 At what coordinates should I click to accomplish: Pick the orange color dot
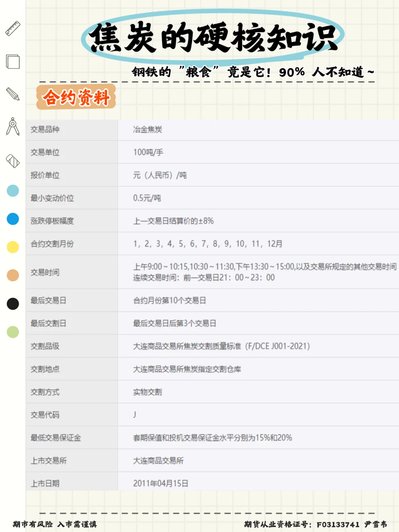(13, 275)
